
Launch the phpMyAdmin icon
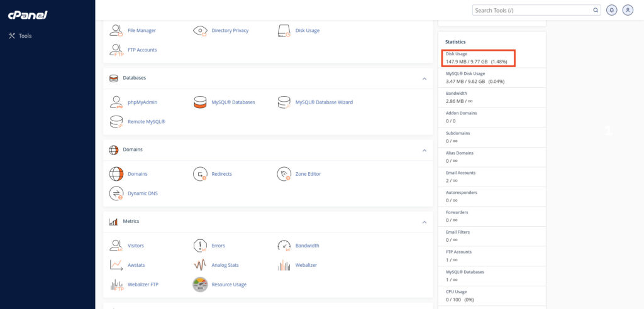tap(116, 102)
